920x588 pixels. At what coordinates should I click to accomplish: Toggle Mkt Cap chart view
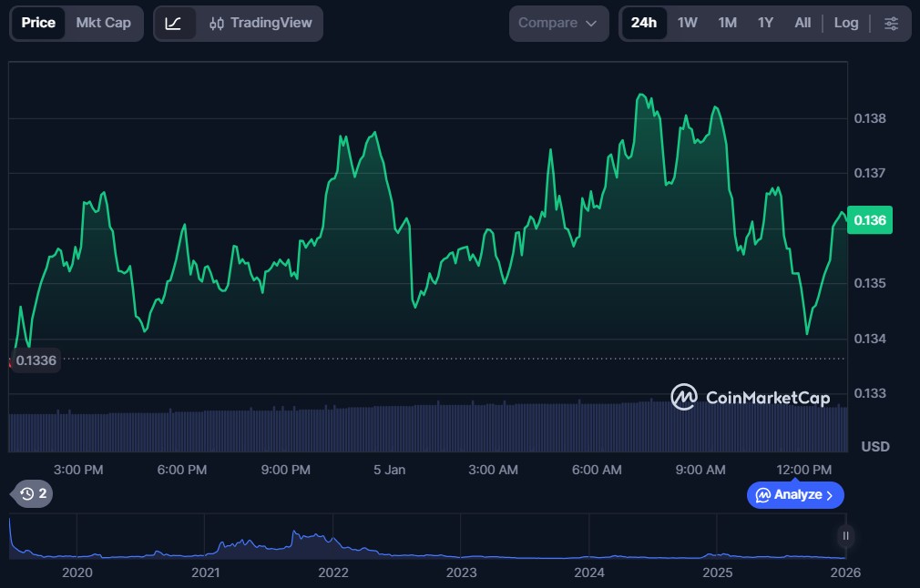[103, 23]
